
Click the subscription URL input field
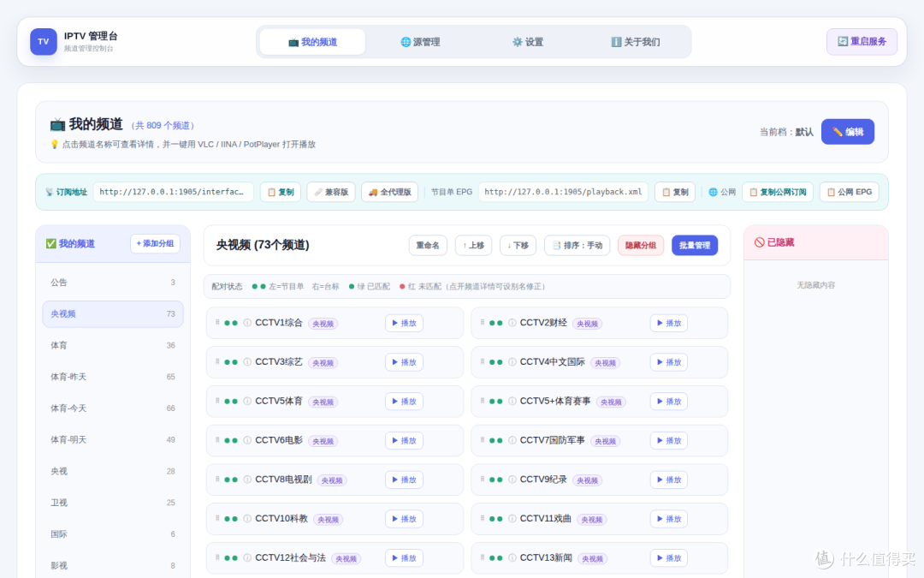click(x=173, y=193)
